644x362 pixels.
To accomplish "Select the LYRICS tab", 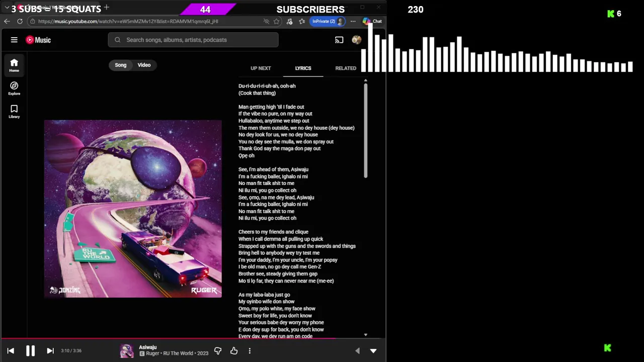I will pyautogui.click(x=303, y=68).
